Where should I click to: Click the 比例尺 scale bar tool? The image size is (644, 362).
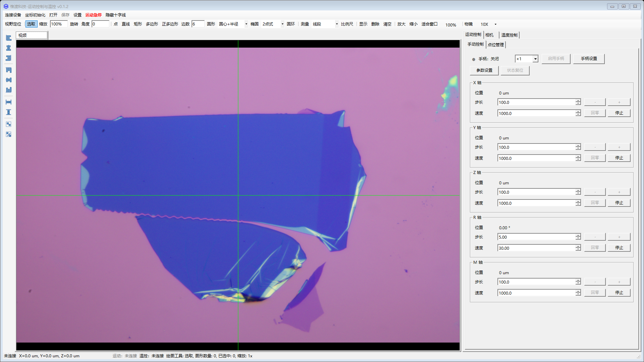tap(347, 24)
